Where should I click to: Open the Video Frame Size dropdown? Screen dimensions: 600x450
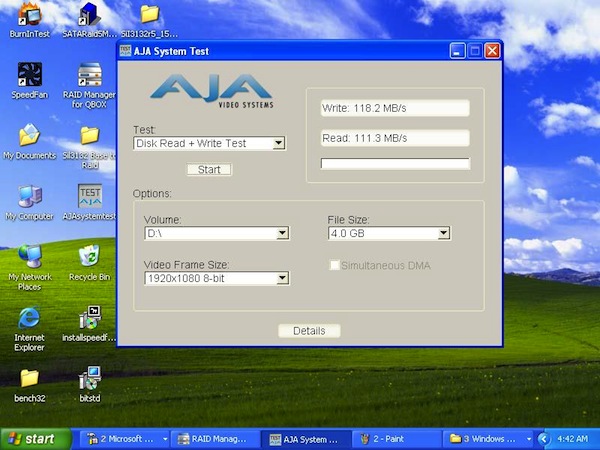(282, 278)
